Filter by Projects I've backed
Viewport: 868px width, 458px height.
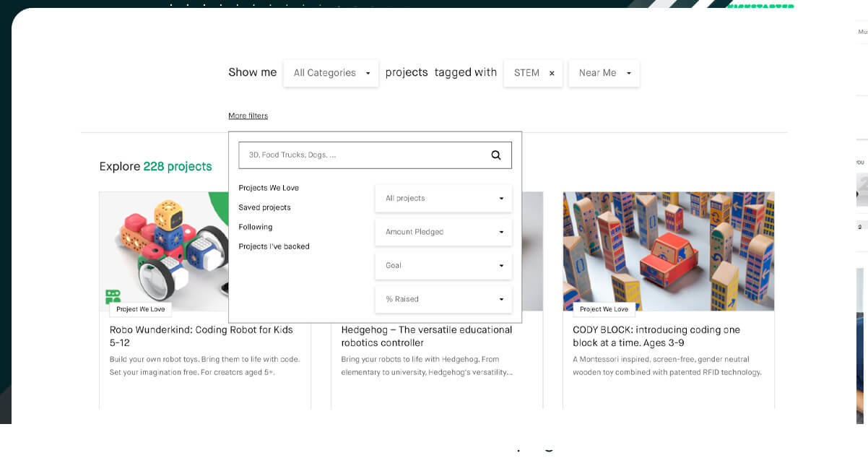pos(274,246)
